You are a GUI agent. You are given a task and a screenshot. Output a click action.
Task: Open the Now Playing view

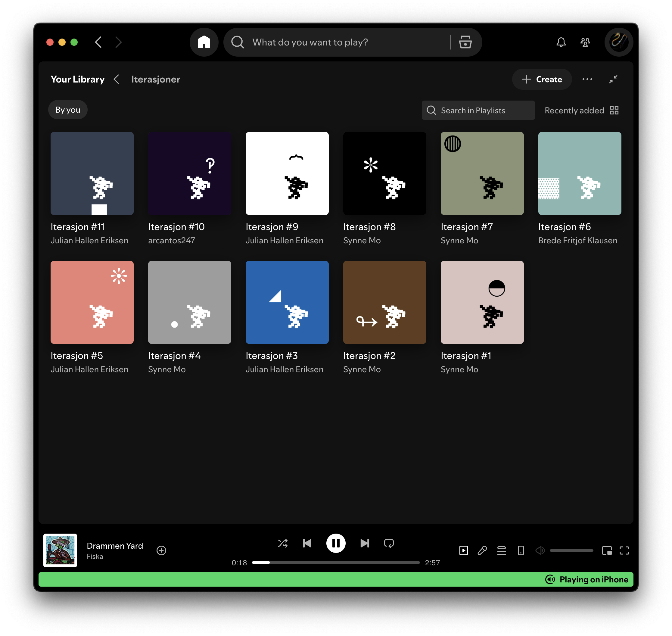coord(463,550)
